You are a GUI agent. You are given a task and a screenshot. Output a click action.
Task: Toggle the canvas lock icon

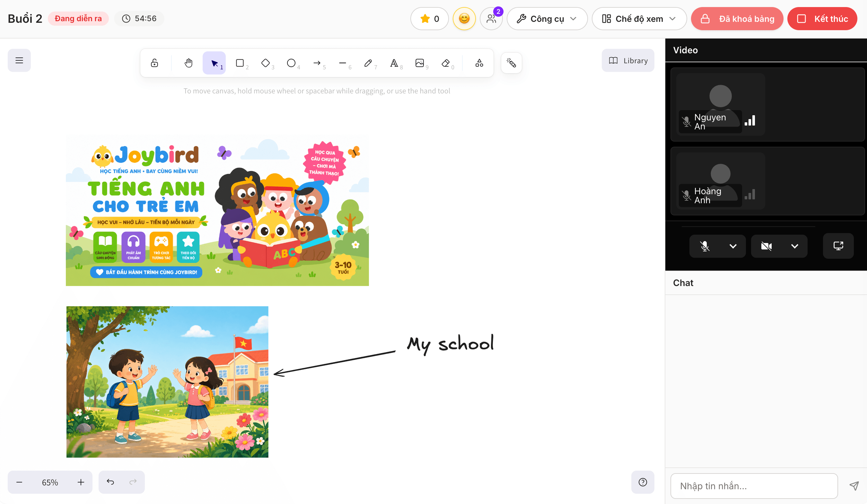click(x=154, y=63)
